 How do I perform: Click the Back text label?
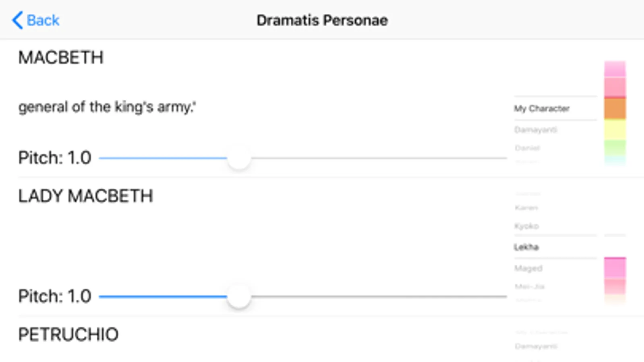coord(43,20)
